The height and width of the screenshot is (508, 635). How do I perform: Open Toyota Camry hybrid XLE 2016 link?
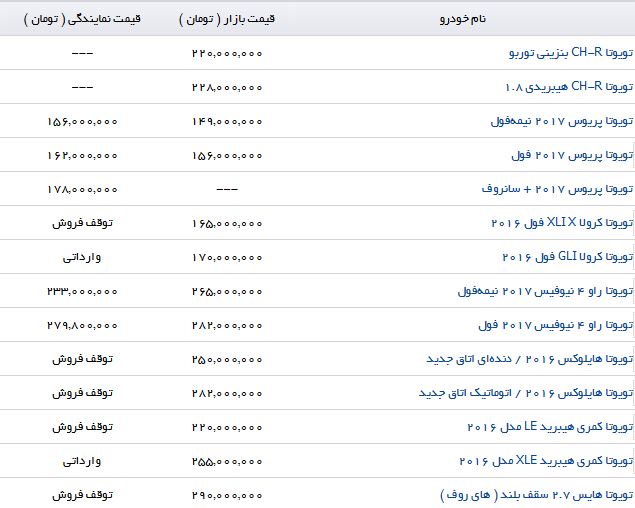(x=546, y=461)
